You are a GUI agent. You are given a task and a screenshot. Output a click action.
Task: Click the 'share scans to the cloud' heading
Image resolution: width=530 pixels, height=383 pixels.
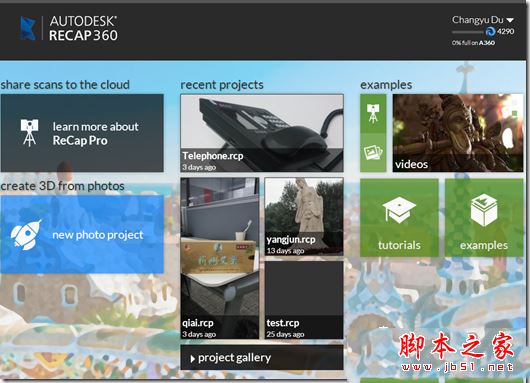65,85
